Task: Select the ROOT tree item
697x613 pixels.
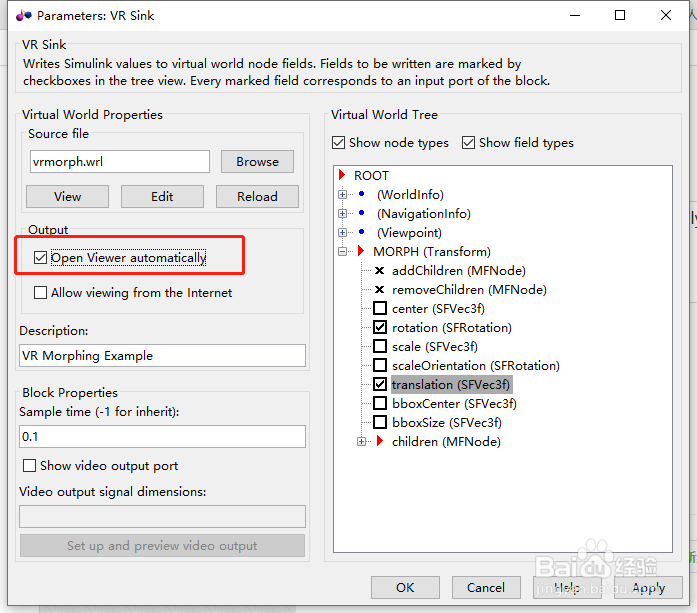Action: coord(371,176)
